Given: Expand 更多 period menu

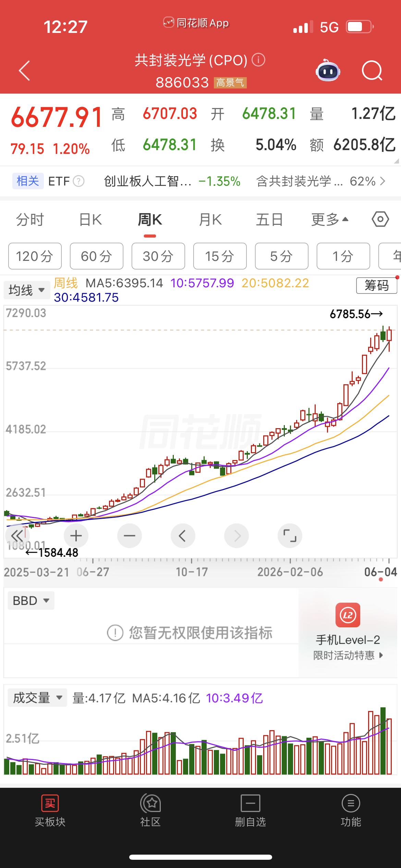Looking at the screenshot, I should (329, 219).
